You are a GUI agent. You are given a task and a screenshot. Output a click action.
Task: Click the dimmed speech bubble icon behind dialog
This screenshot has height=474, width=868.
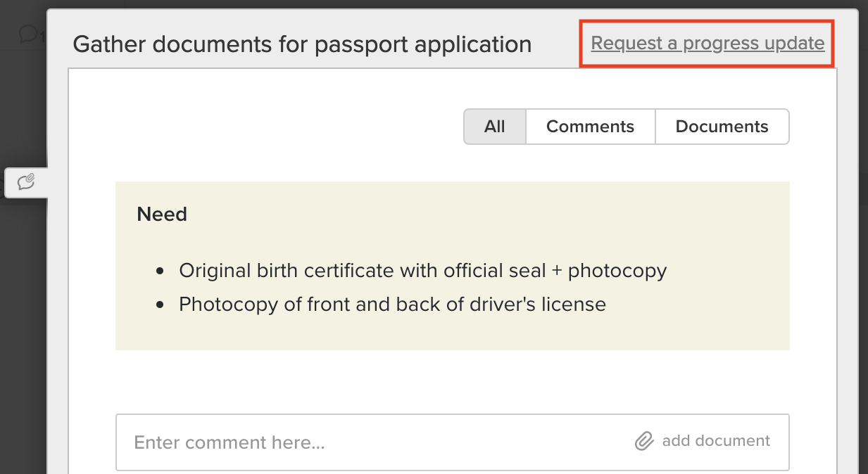[27, 33]
